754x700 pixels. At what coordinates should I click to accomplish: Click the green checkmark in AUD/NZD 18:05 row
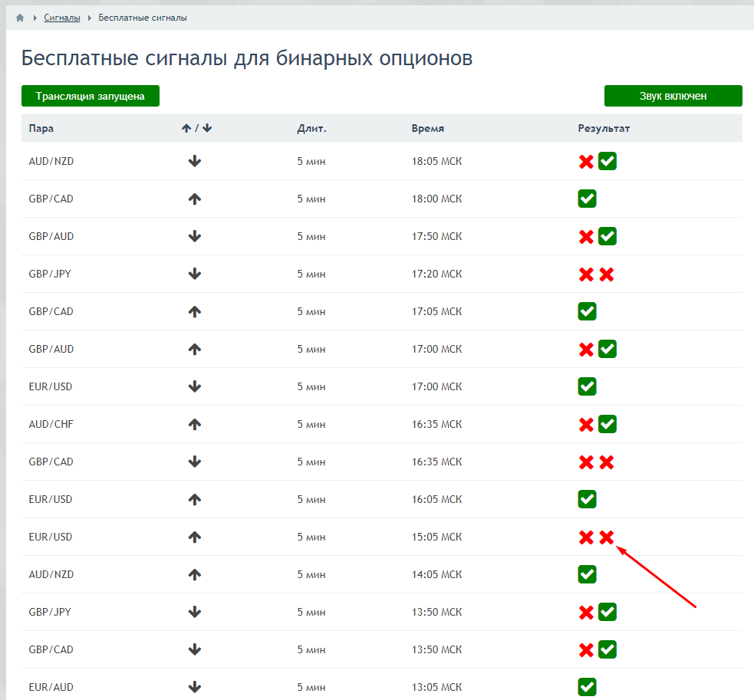coord(607,161)
